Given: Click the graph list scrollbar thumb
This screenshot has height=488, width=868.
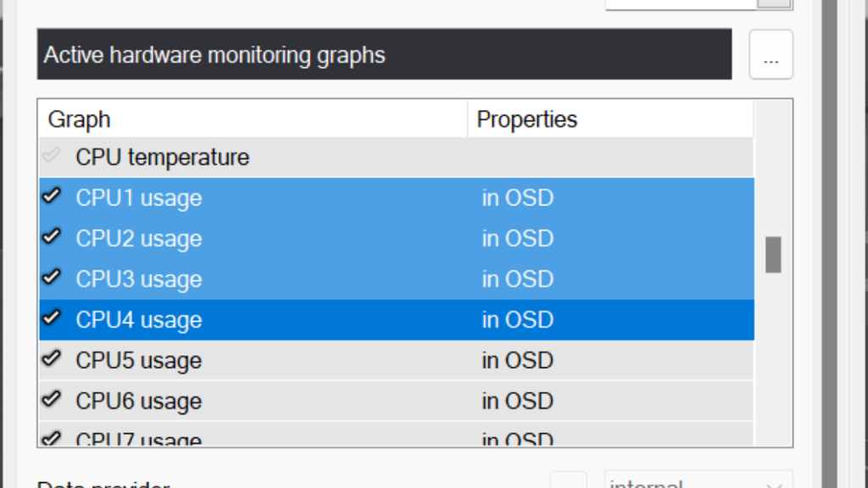Looking at the screenshot, I should click(x=772, y=255).
